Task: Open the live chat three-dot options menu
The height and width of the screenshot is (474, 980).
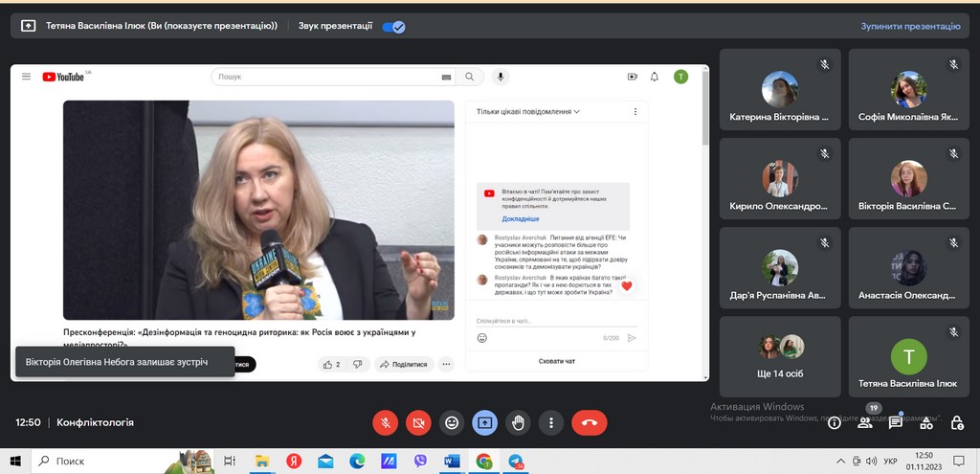Action: pos(635,112)
